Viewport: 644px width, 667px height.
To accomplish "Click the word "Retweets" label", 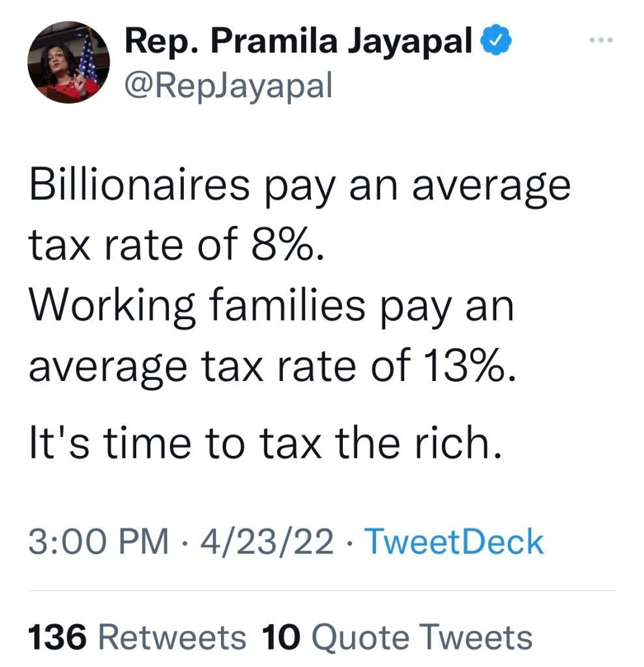I will (171, 636).
